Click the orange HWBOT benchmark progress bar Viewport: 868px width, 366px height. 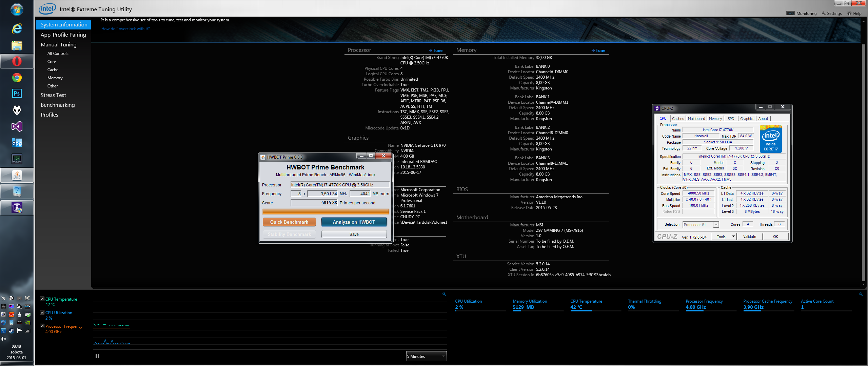326,212
